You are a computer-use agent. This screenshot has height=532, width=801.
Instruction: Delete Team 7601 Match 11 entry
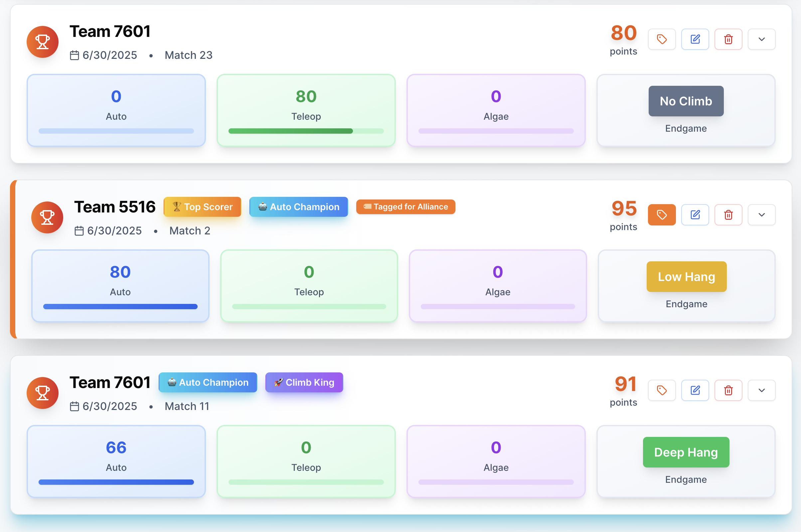pyautogui.click(x=728, y=390)
